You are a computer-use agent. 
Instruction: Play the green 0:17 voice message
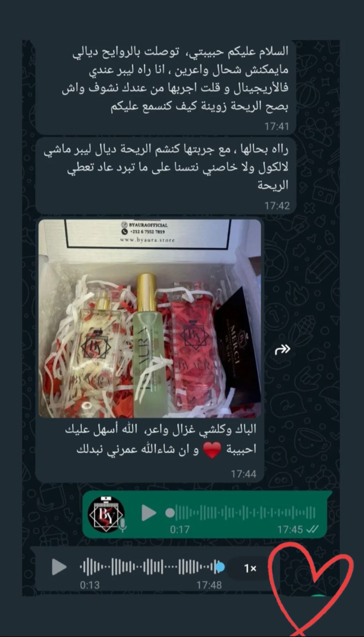click(x=149, y=513)
